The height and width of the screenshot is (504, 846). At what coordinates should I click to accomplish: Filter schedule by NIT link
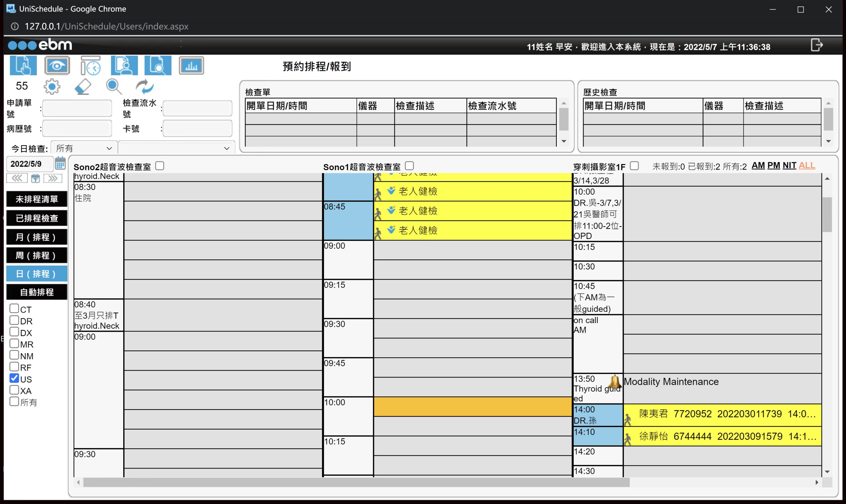[x=789, y=166]
